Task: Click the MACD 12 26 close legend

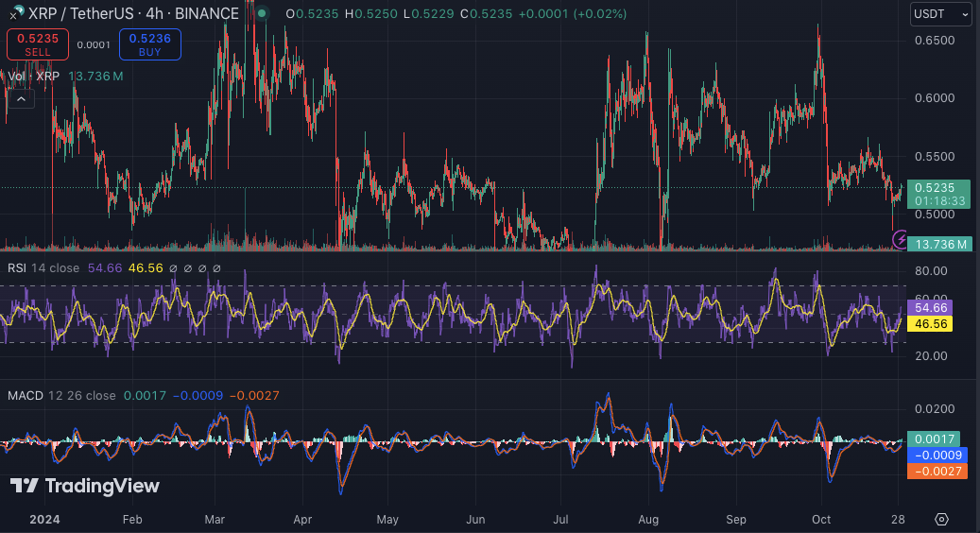Action: pyautogui.click(x=61, y=396)
